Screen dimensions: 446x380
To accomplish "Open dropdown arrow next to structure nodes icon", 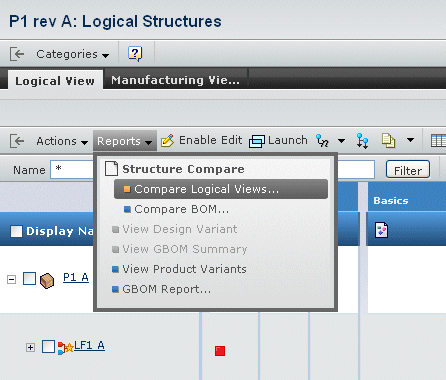I will (x=341, y=141).
